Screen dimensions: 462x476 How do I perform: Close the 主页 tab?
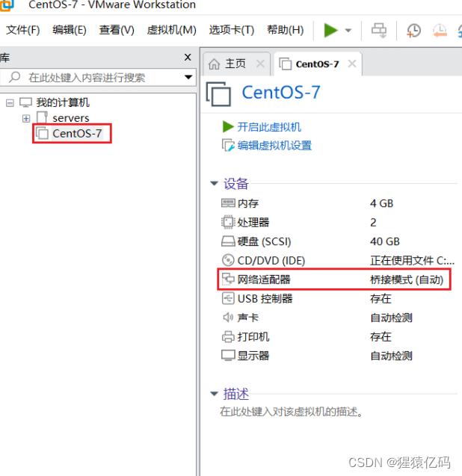(x=260, y=64)
